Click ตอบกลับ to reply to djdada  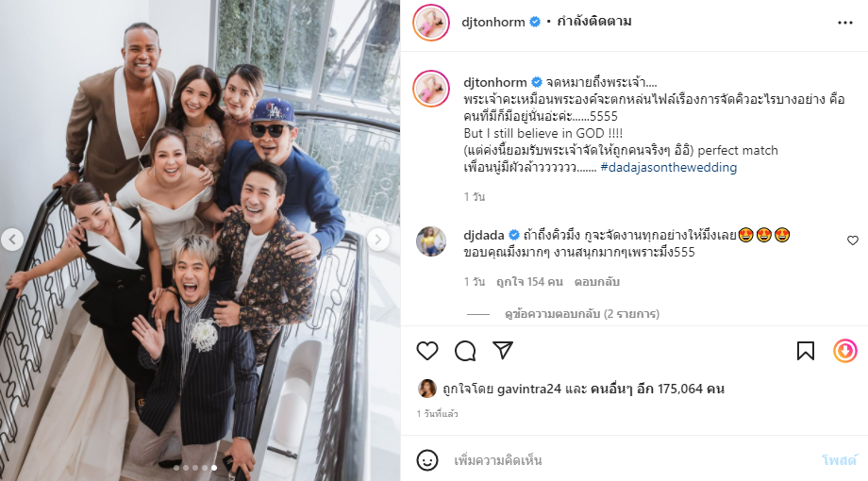coord(596,282)
